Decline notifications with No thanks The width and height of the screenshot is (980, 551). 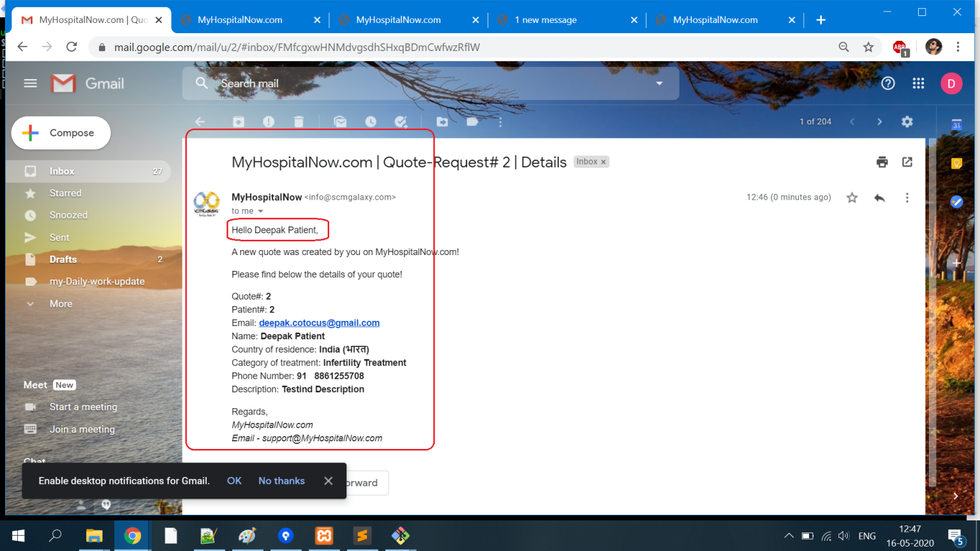pyautogui.click(x=281, y=481)
